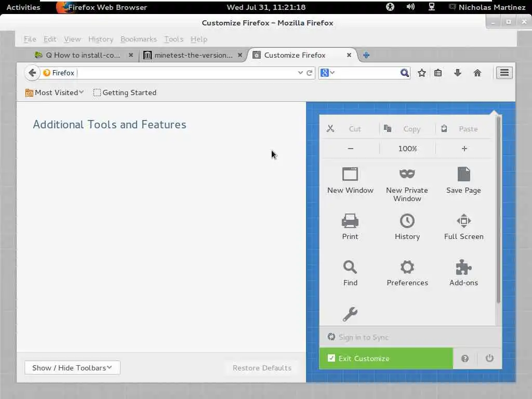
Task: Open the Nicholas Martinez user menu
Action: point(487,7)
